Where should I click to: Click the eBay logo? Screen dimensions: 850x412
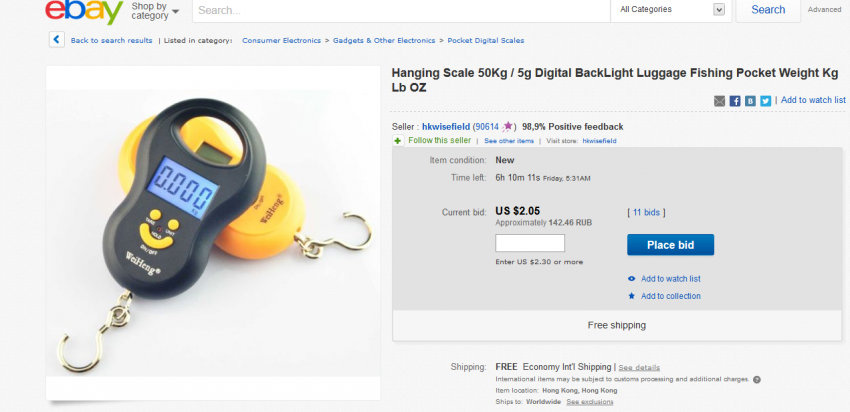(83, 11)
